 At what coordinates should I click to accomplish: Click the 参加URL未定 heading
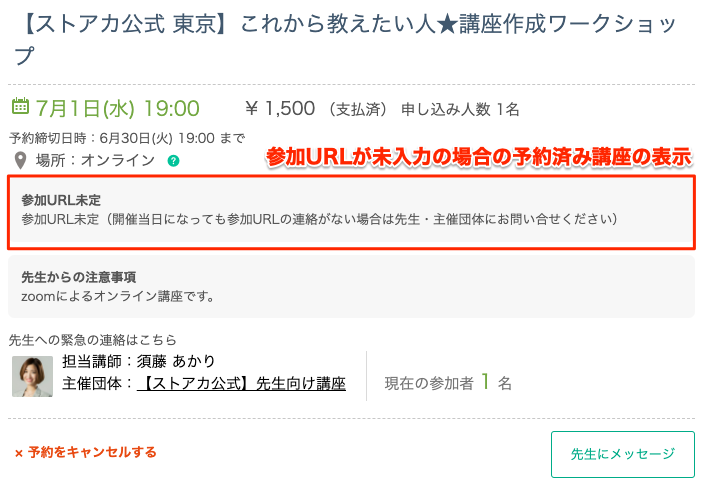(61, 200)
